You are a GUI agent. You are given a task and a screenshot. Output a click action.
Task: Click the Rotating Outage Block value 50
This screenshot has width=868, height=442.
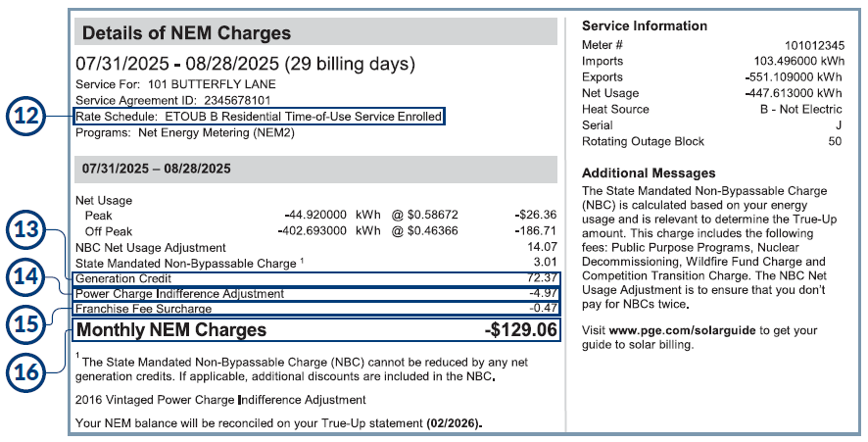834,142
